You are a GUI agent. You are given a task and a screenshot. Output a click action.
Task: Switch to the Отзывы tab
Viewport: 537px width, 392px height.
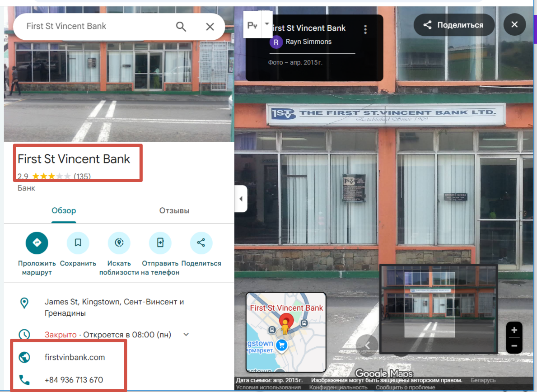coord(174,211)
